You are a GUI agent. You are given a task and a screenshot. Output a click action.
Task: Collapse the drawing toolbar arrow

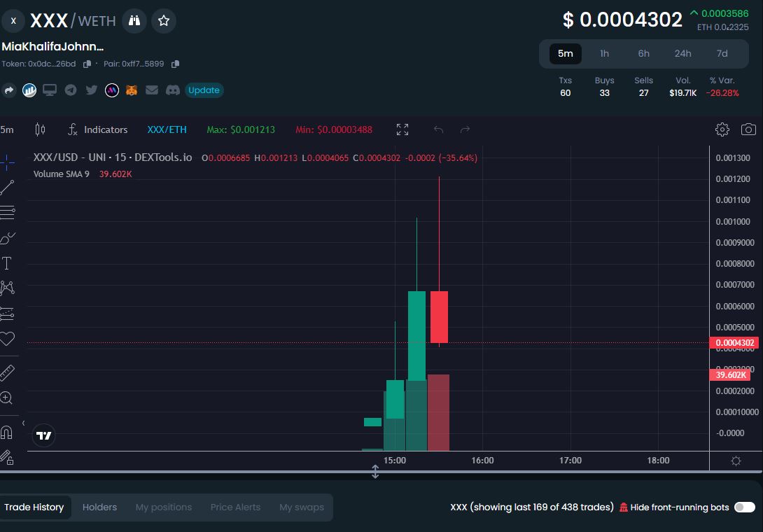coord(23,423)
